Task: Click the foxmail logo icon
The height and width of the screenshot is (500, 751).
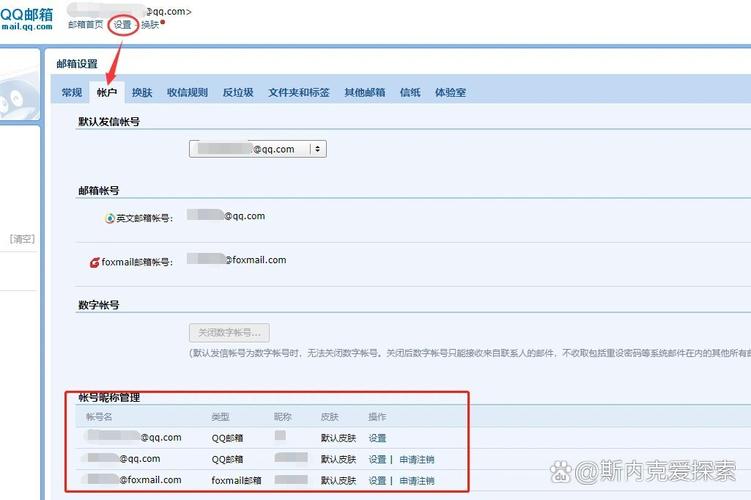Action: (x=95, y=262)
